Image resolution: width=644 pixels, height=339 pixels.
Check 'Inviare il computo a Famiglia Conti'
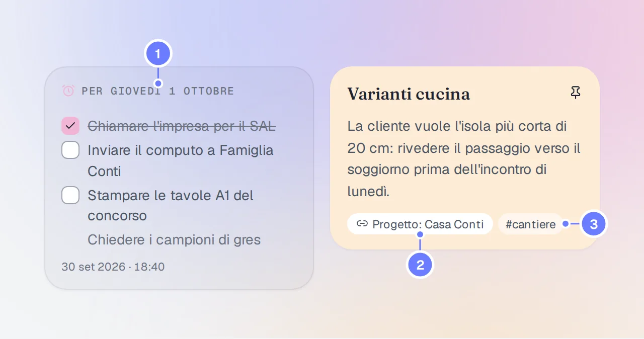pos(70,150)
